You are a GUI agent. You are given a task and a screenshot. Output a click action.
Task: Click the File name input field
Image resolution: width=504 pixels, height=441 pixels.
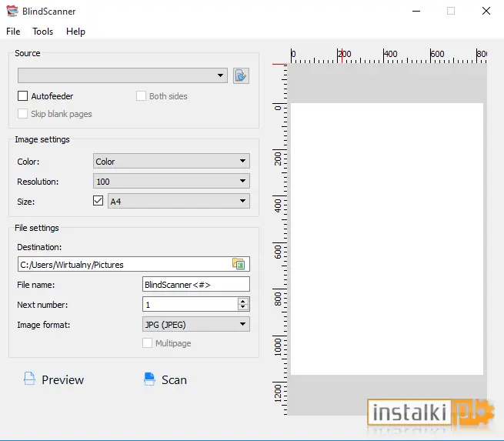point(196,285)
